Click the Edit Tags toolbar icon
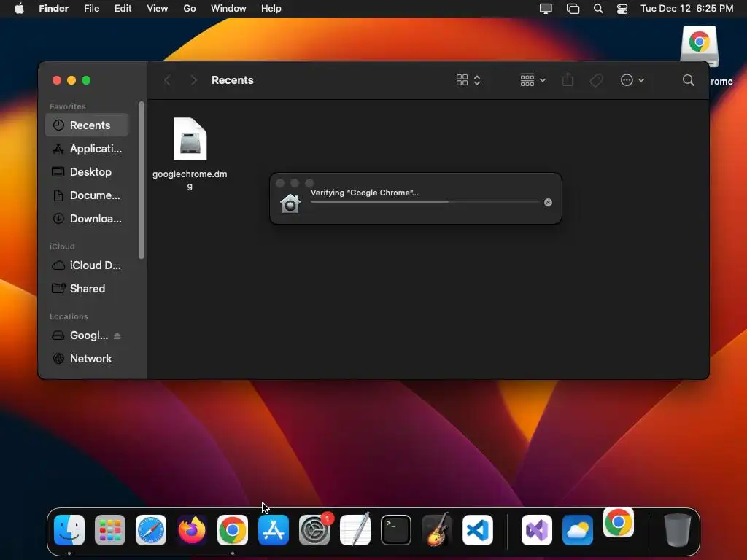This screenshot has width=747, height=560. [596, 80]
